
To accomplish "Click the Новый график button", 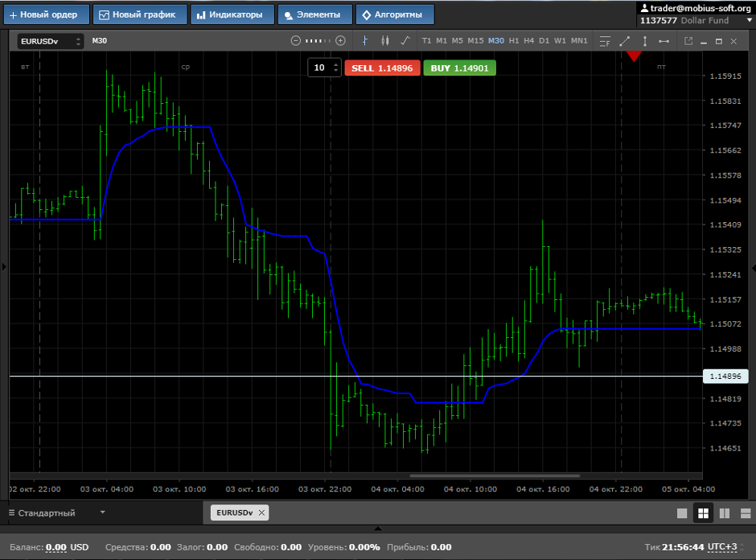I will 140,14.
